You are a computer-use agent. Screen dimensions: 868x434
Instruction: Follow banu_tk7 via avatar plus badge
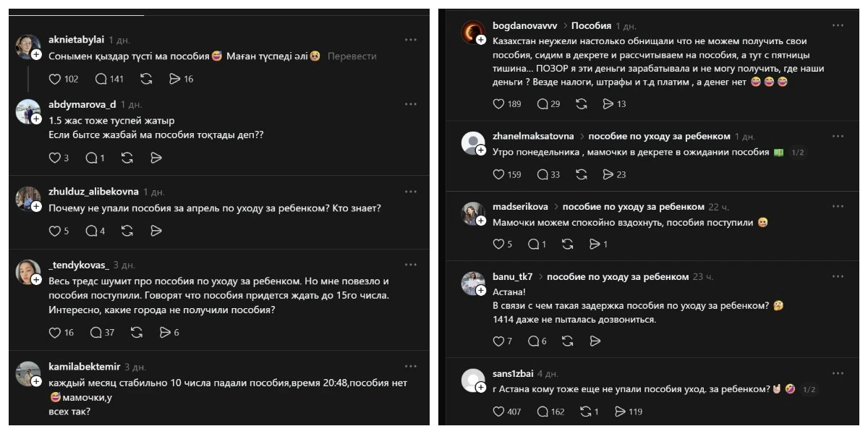(481, 291)
